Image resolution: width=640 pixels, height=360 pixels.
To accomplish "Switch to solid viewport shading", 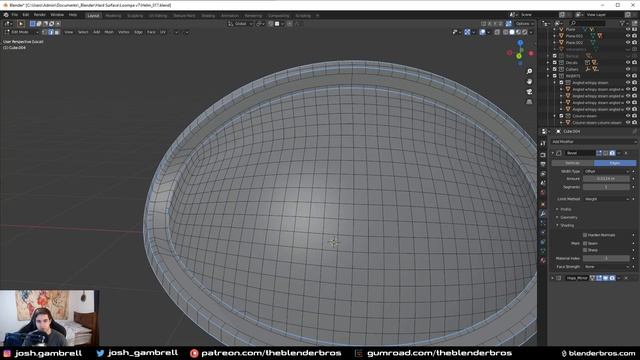I will point(512,32).
